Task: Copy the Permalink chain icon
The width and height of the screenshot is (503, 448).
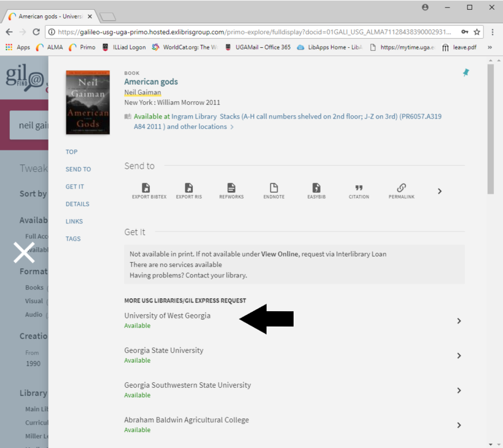Action: 401,188
